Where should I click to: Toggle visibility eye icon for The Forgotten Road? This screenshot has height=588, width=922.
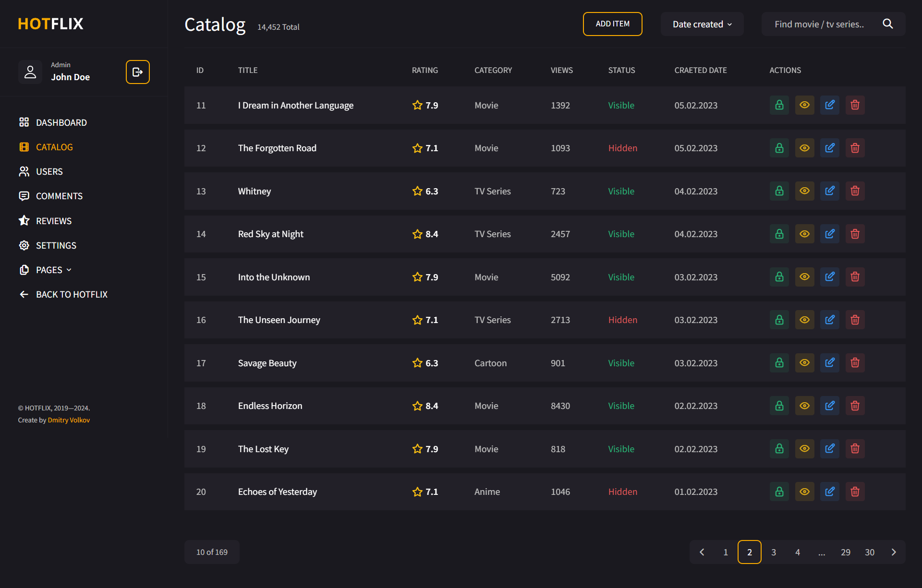[x=804, y=148]
